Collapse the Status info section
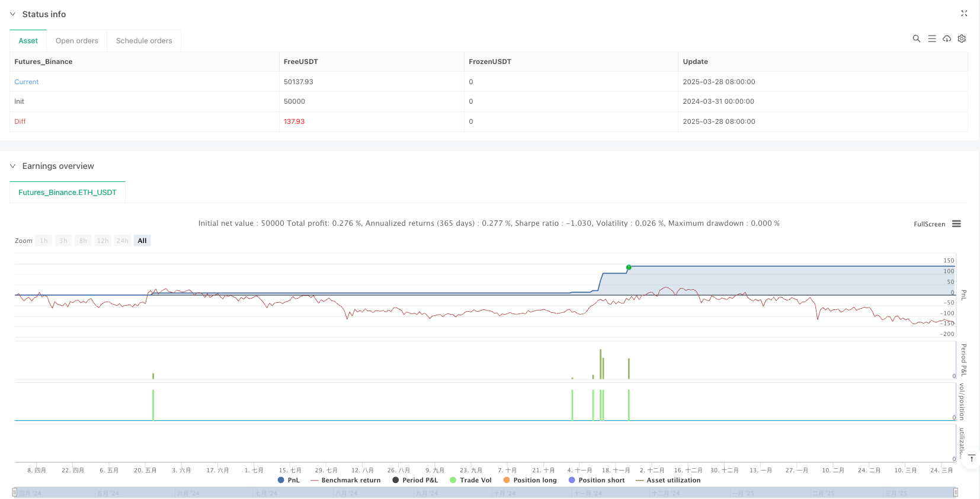This screenshot has height=499, width=980. 12,14
